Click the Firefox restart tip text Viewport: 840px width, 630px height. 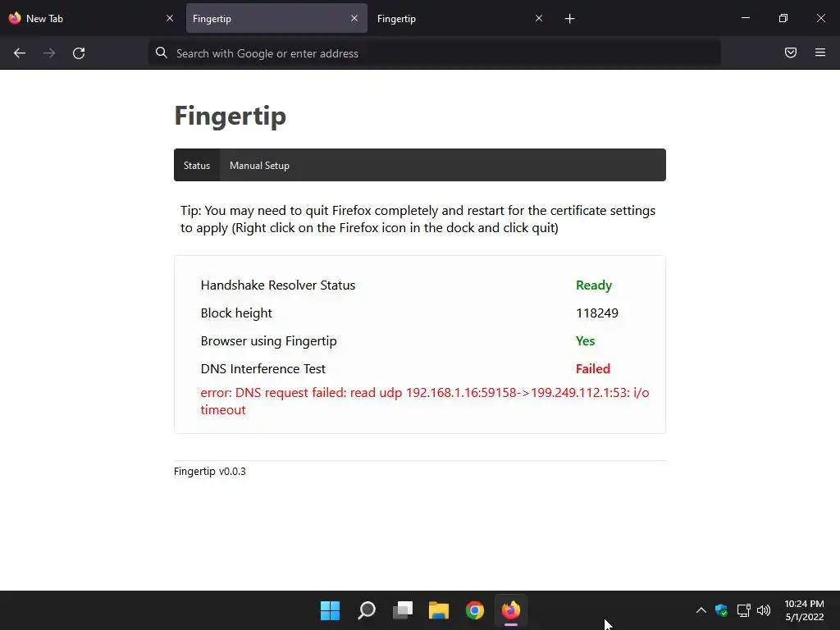[418, 219]
